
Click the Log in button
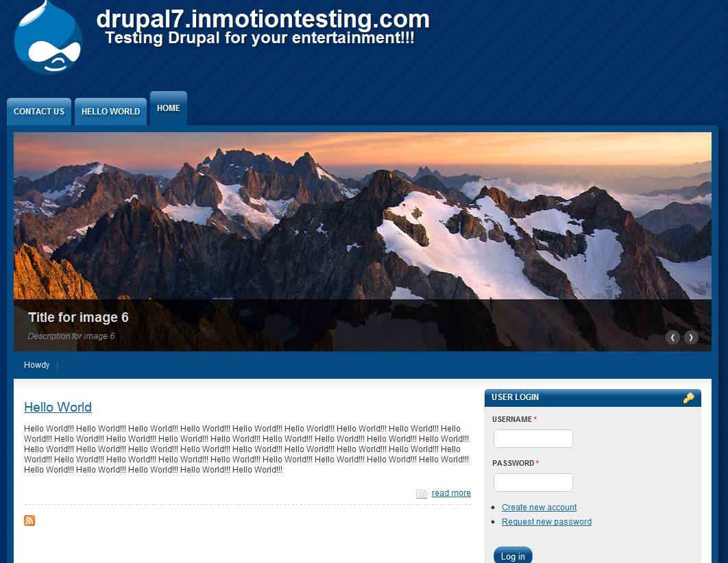[x=513, y=555]
